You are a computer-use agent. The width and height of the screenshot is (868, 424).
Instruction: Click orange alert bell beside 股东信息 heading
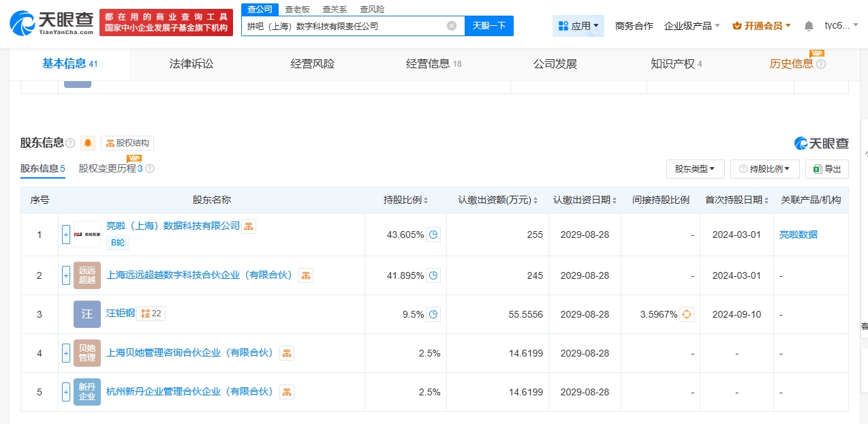pos(88,143)
